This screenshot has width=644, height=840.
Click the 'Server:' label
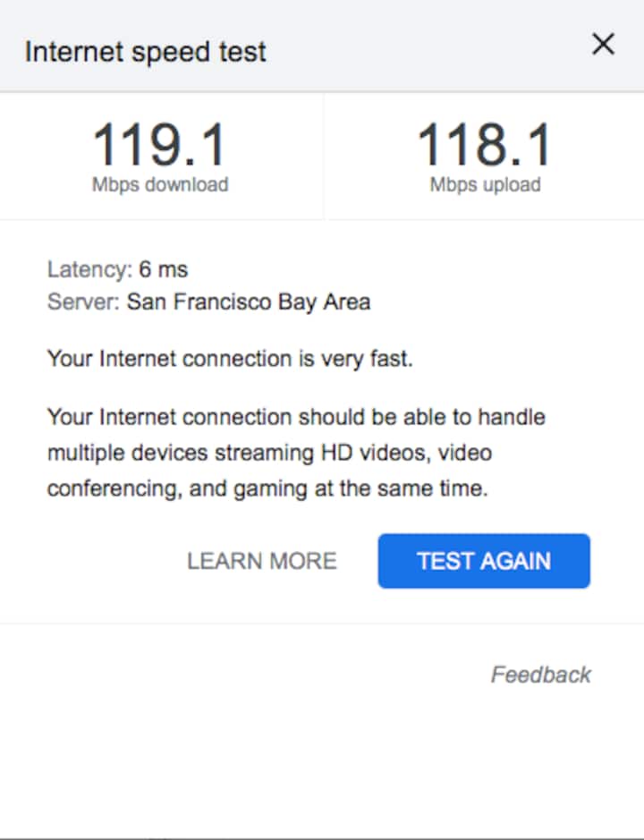tap(82, 301)
